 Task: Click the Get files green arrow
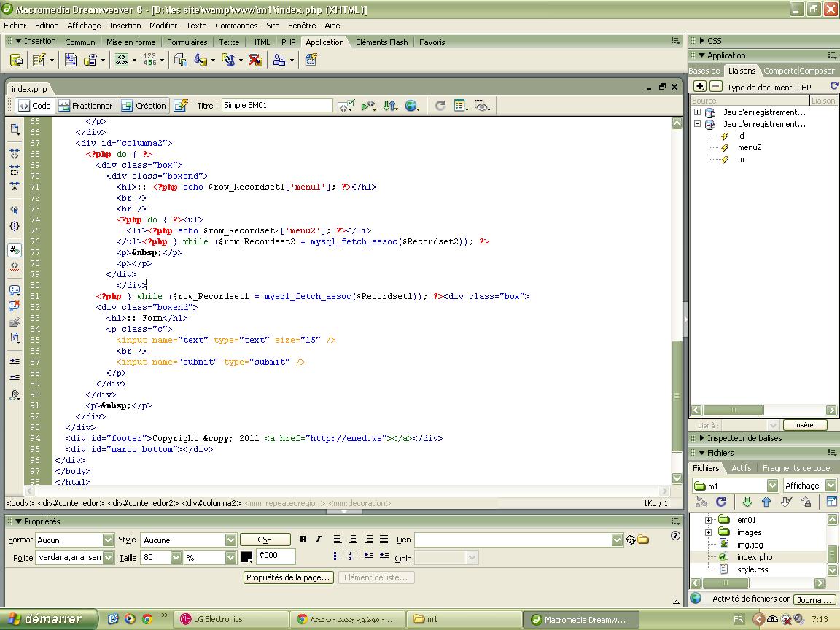[747, 502]
